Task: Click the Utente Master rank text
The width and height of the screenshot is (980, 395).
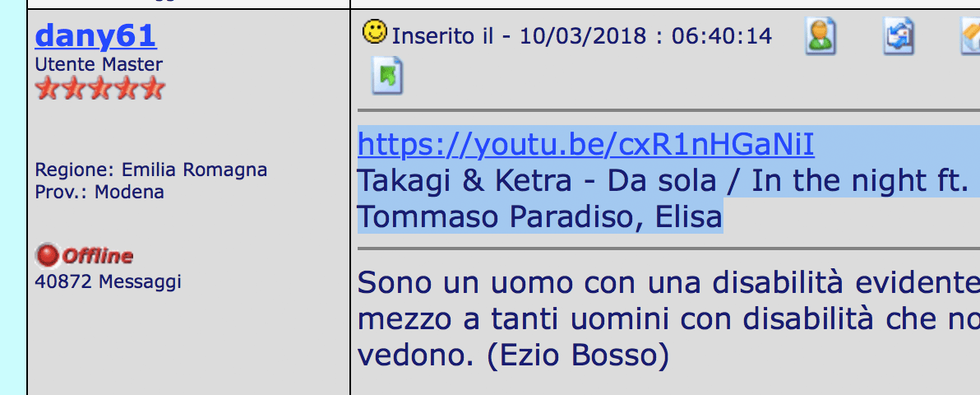Action: click(99, 64)
